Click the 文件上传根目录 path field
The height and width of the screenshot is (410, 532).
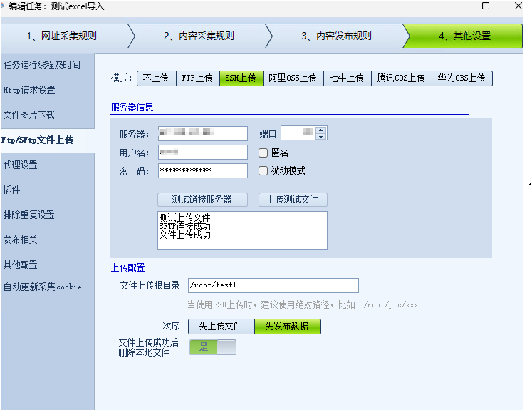(273, 285)
